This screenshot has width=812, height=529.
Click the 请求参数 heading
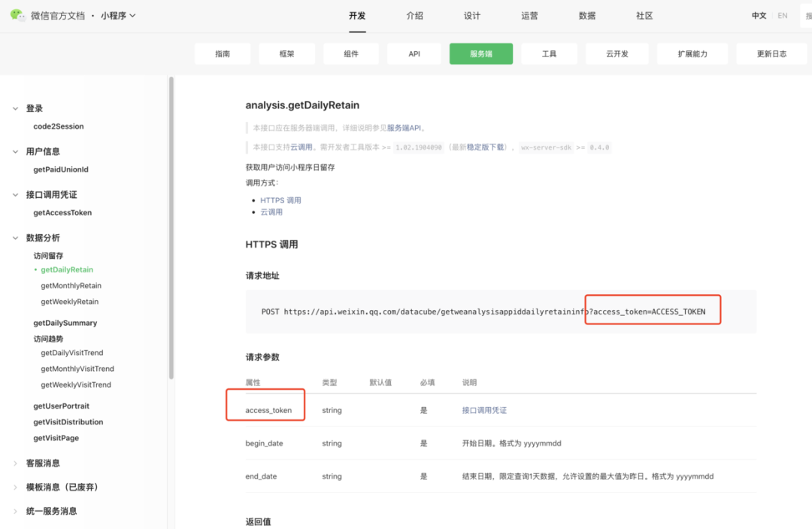pos(262,357)
